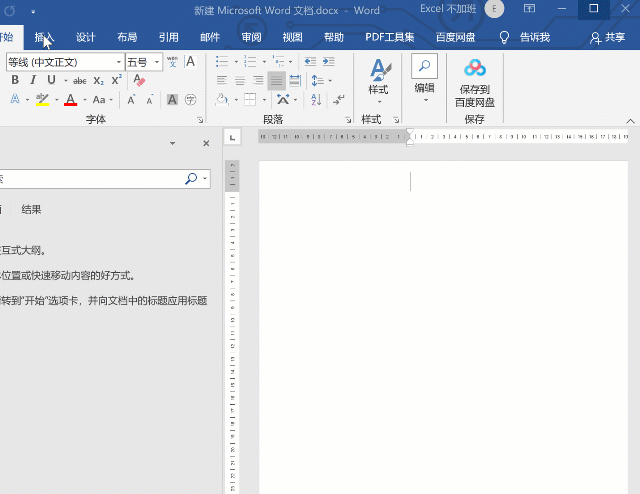Viewport: 640px width, 494px height.
Task: Toggle justify alignment
Action: point(276,80)
